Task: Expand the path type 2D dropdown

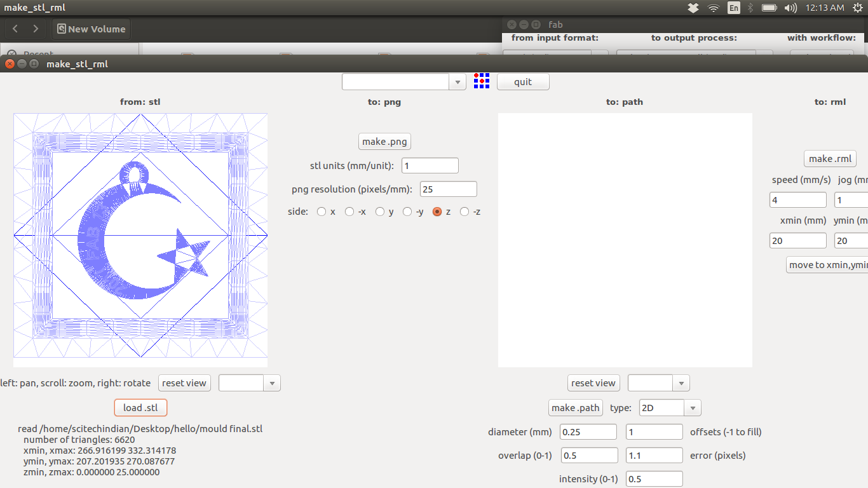Action: pyautogui.click(x=692, y=408)
